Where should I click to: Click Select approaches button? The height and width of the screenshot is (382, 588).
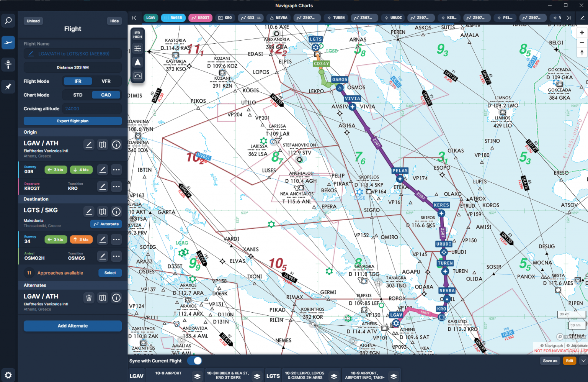pyautogui.click(x=110, y=273)
